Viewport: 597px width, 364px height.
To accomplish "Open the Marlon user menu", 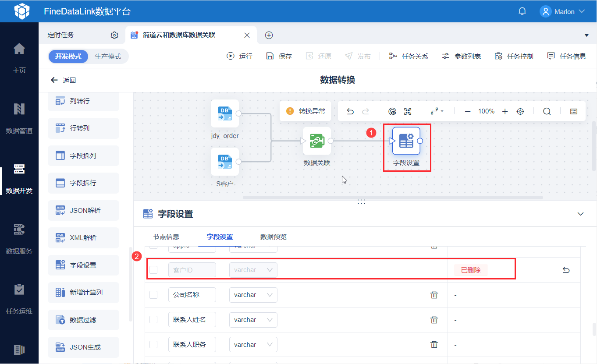I will [x=563, y=11].
